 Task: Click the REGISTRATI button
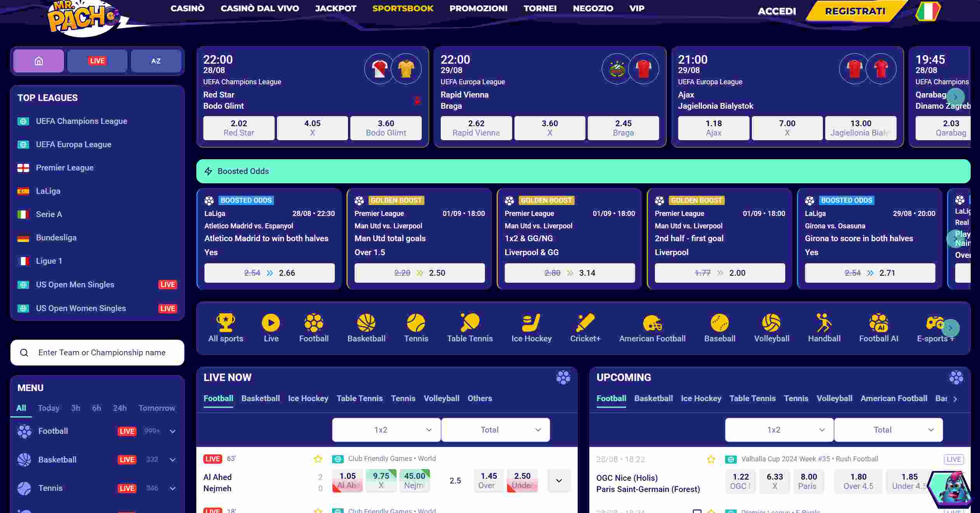tap(854, 11)
